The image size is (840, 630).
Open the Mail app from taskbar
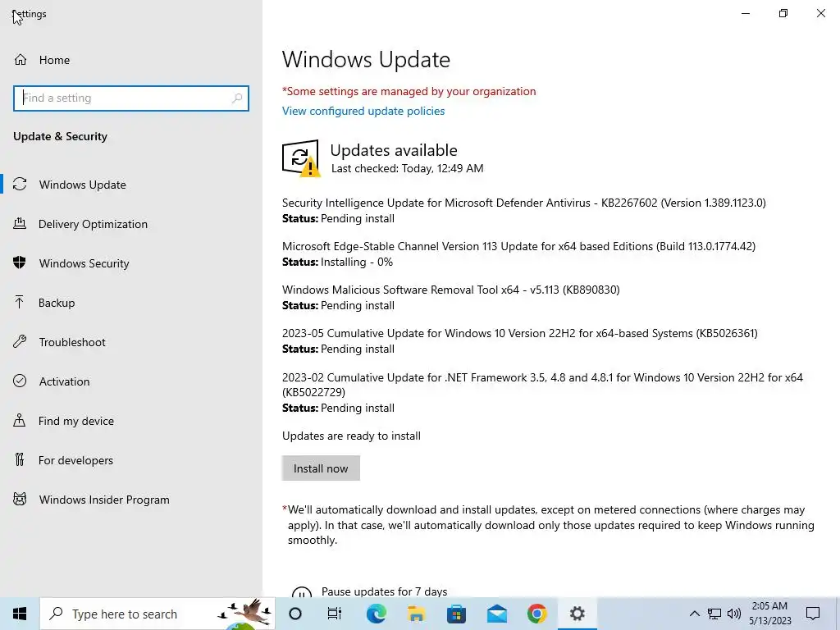496,614
